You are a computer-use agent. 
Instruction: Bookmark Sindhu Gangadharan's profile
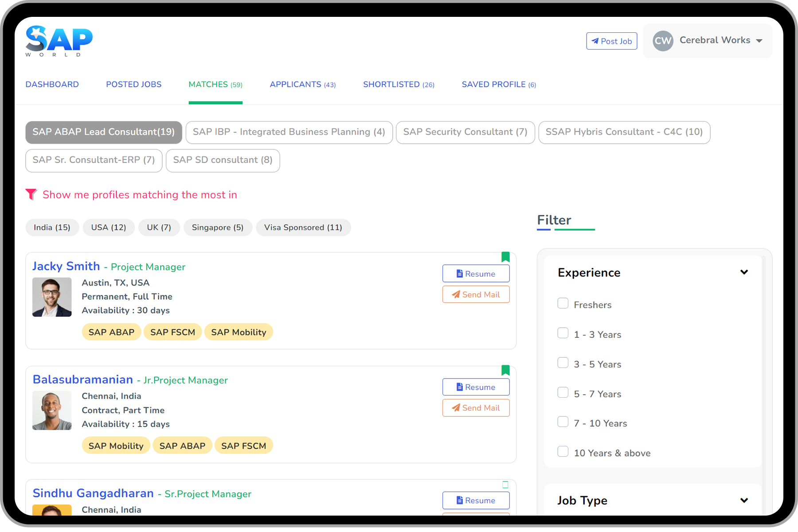[x=505, y=485]
